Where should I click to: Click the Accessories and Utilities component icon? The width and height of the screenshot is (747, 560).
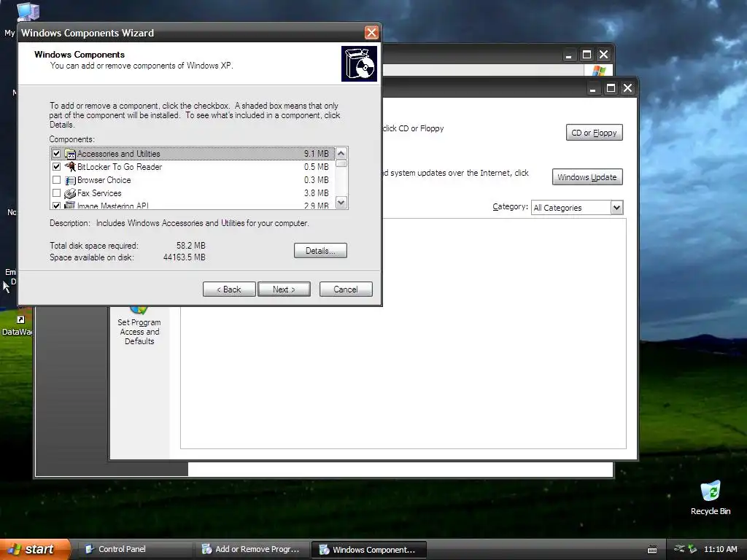click(x=70, y=154)
